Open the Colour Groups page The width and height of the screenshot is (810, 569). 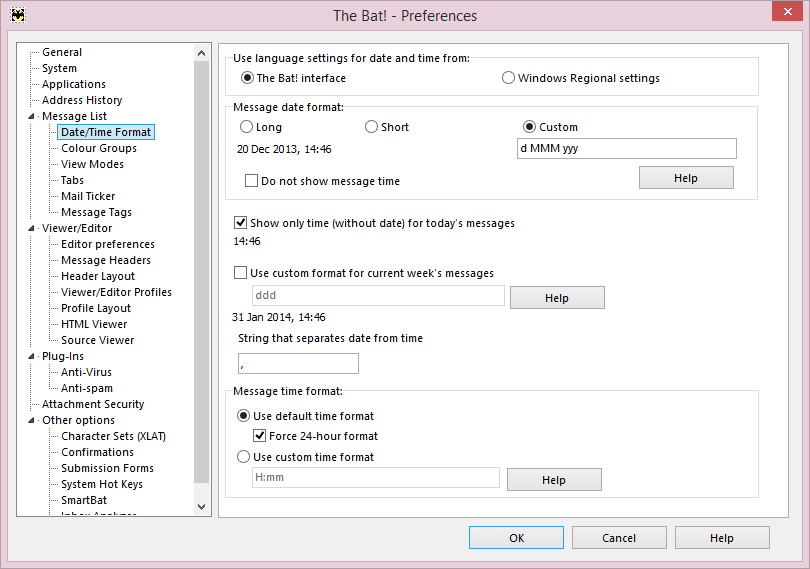99,148
